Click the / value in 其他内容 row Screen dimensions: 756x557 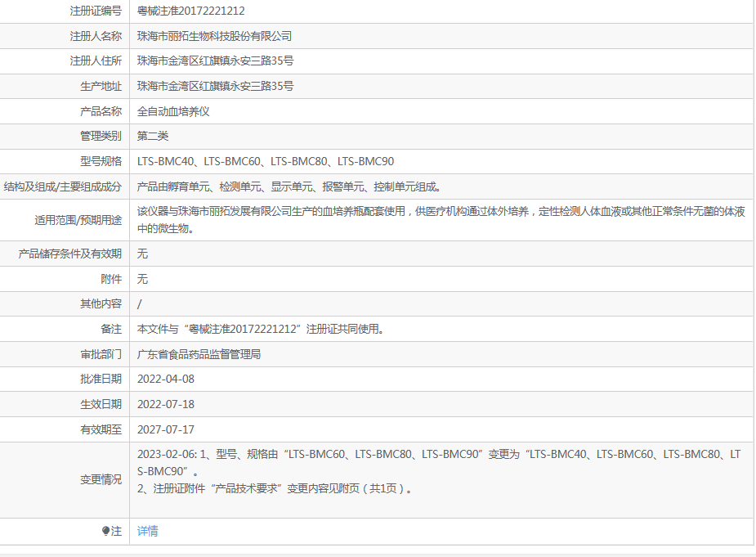(x=139, y=304)
